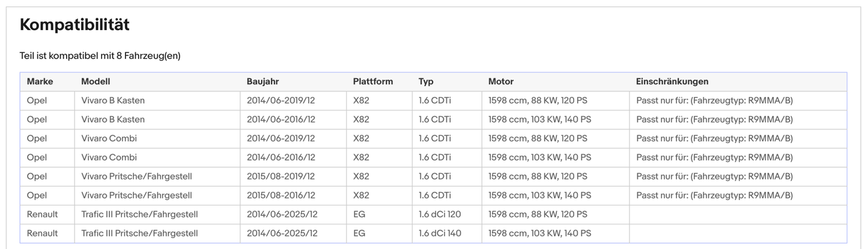The width and height of the screenshot is (868, 249).
Task: Click Vivaro Combi model in the 103 KW row
Action: pos(109,158)
